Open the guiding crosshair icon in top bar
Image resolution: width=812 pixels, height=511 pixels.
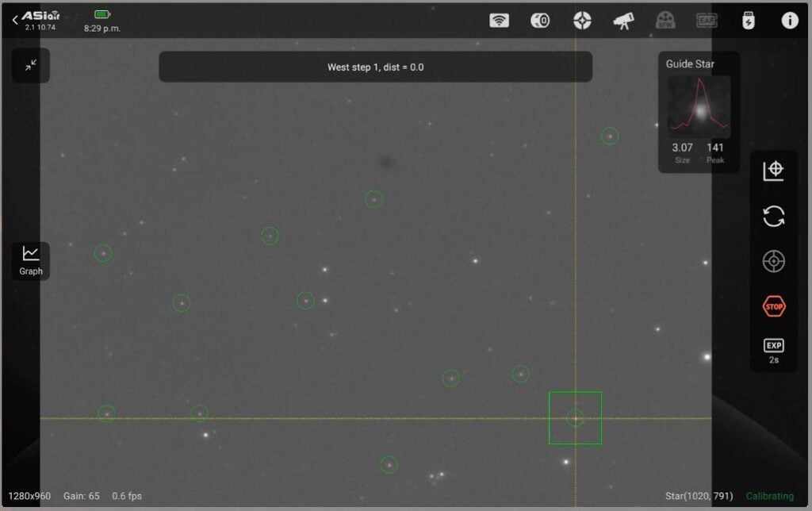coord(582,21)
